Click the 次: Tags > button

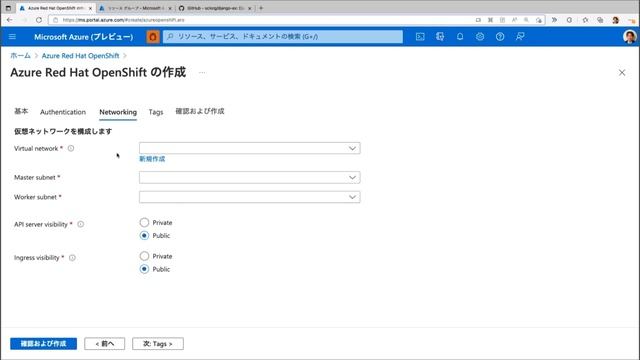click(x=158, y=344)
